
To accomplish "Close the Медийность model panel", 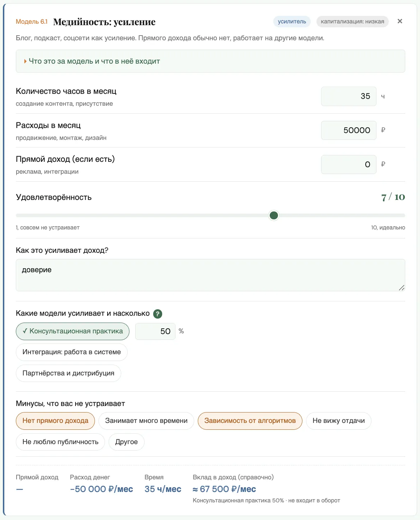I will [400, 21].
